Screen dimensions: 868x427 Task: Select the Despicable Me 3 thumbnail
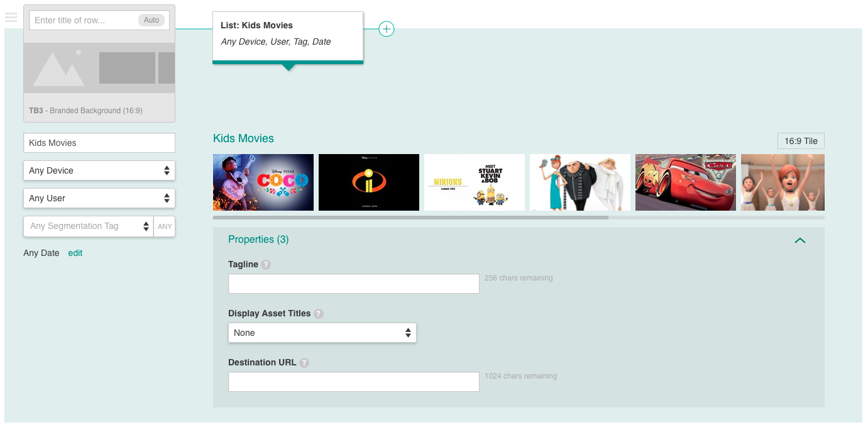click(x=580, y=182)
